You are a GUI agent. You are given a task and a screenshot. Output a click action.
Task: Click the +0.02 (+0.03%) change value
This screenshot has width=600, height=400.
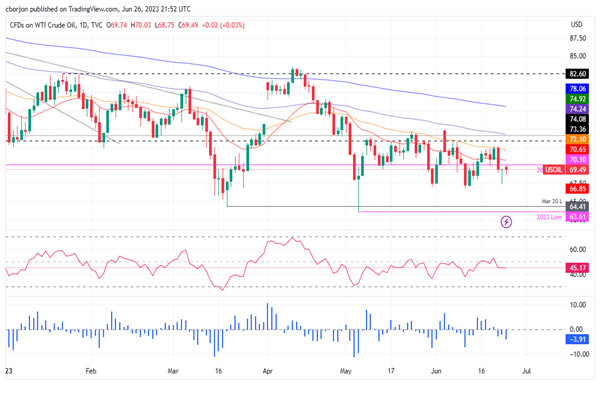223,25
